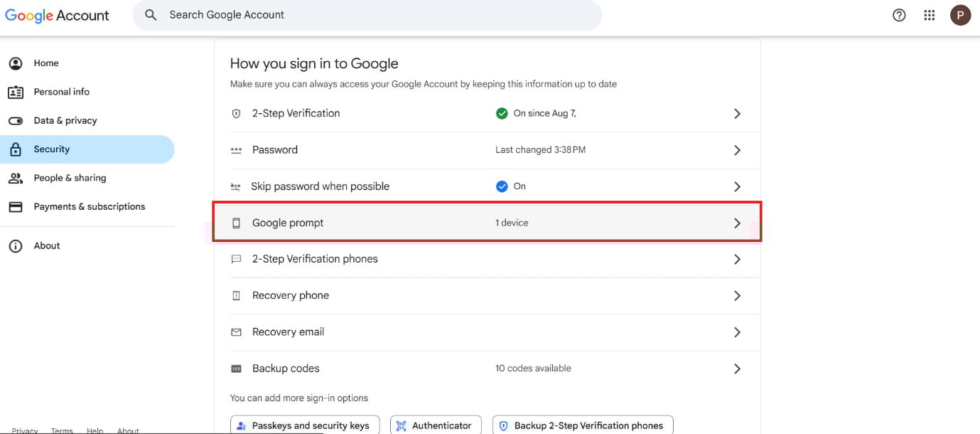The height and width of the screenshot is (434, 980).
Task: Click the green check status icon
Action: (x=502, y=113)
